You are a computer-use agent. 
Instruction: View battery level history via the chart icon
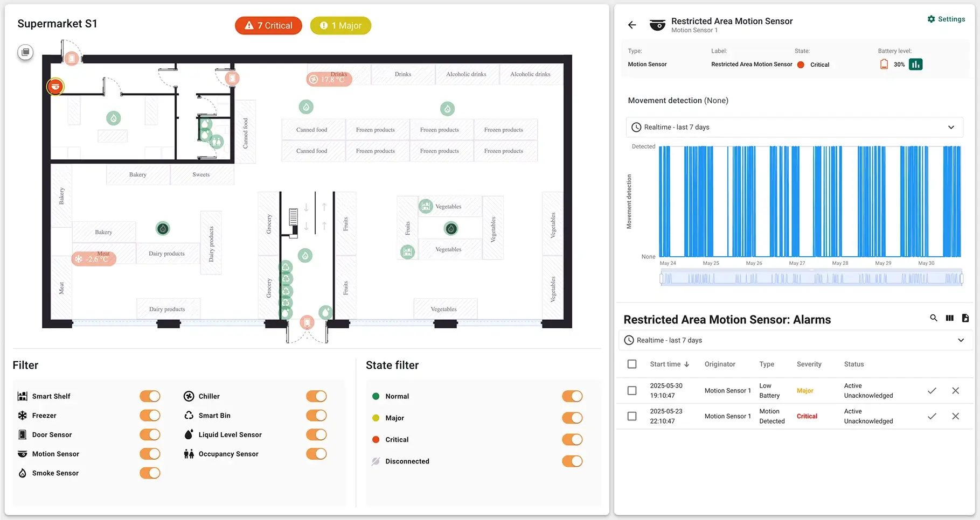point(916,64)
